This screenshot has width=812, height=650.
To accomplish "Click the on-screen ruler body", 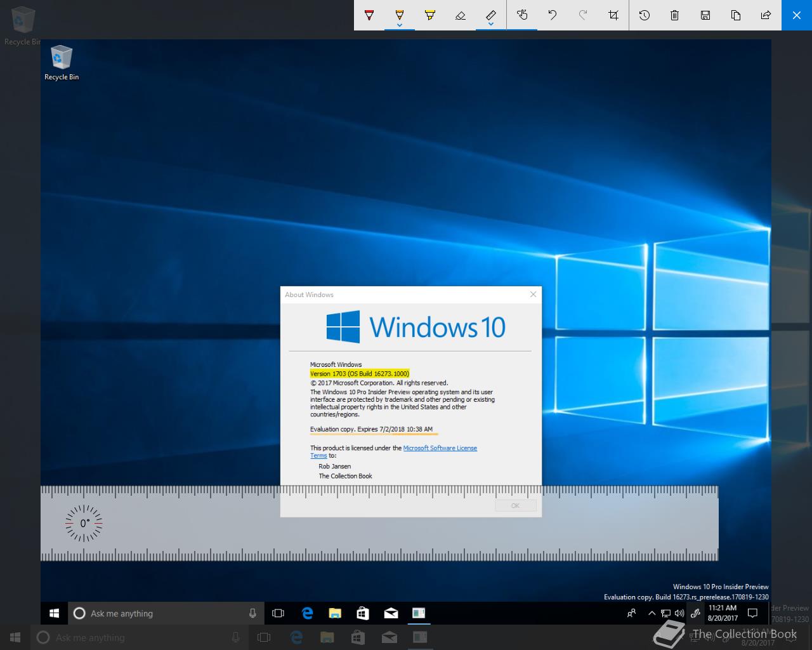I will coord(379,524).
